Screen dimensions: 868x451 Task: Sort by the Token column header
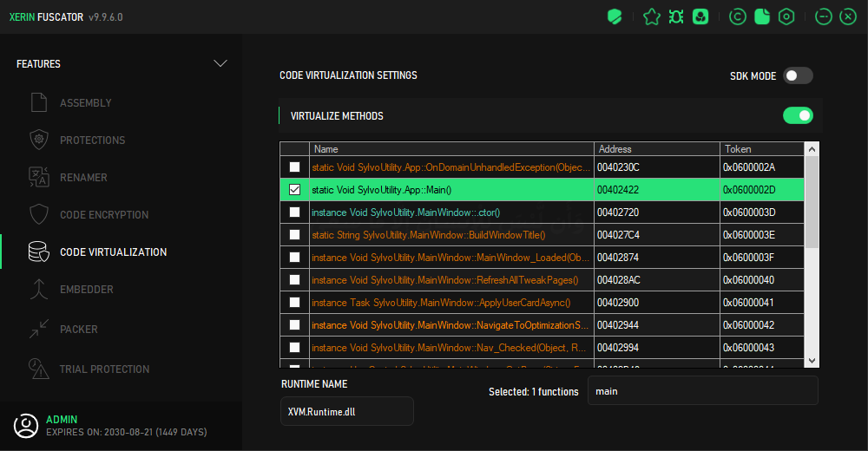point(762,149)
